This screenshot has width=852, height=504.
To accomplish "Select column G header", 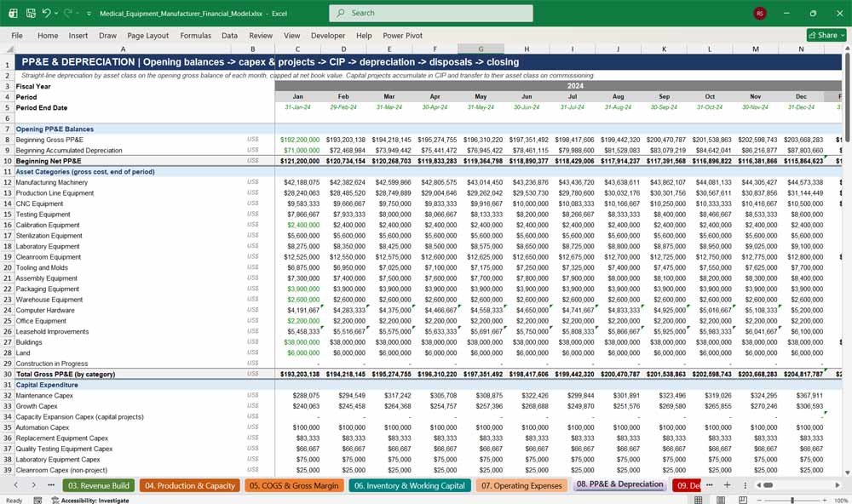I will click(x=481, y=49).
